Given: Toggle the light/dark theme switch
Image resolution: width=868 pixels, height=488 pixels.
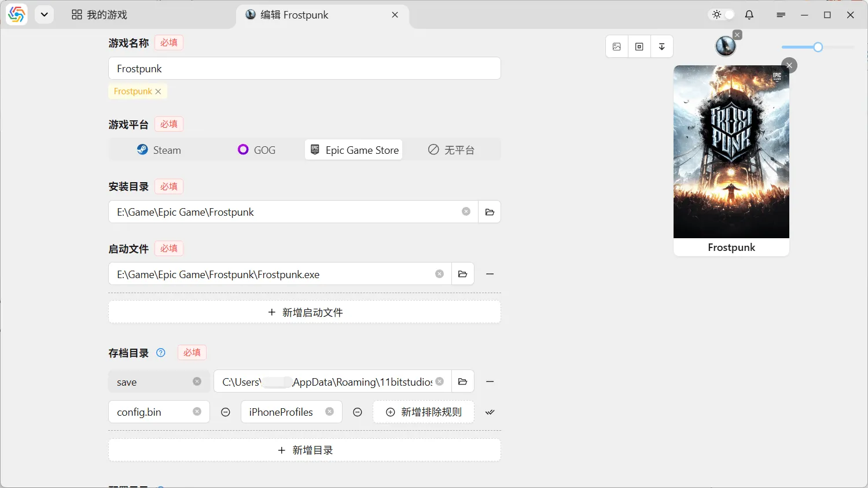Looking at the screenshot, I should click(x=723, y=15).
